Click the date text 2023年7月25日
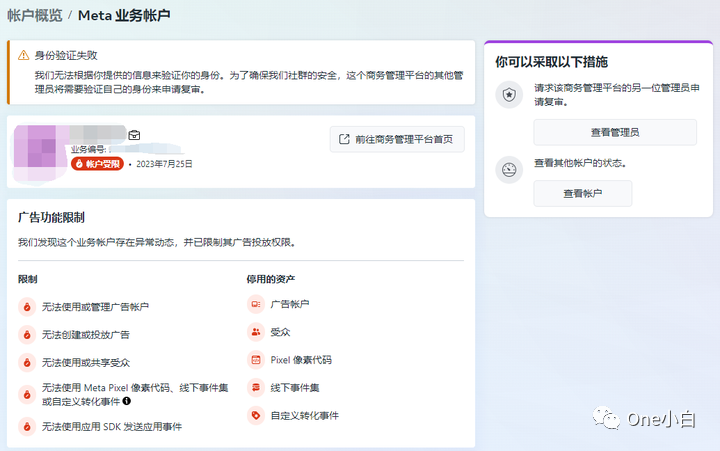The width and height of the screenshot is (720, 451). coord(164,164)
